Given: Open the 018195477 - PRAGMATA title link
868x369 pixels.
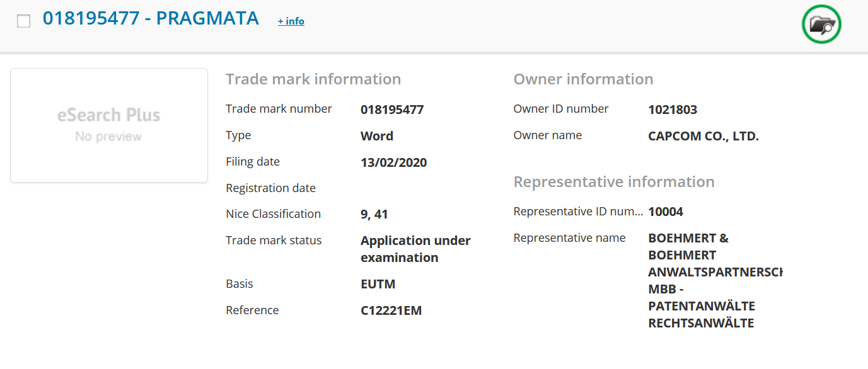Looking at the screenshot, I should [151, 19].
